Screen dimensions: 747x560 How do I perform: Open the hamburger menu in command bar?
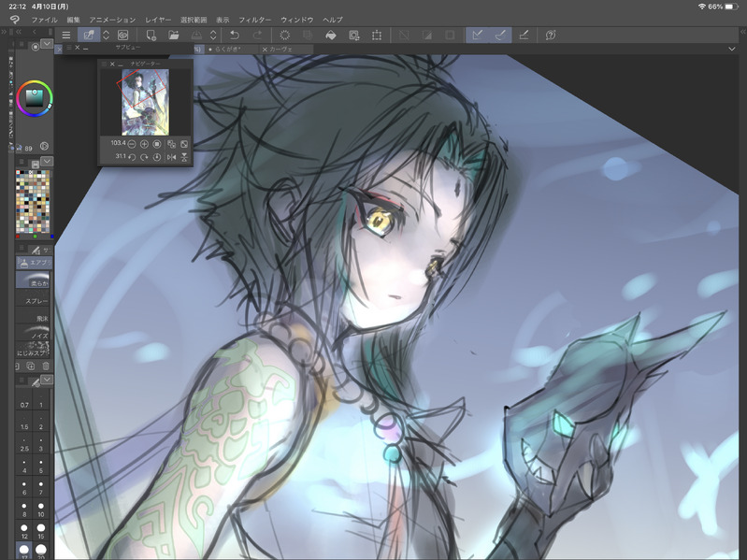pyautogui.click(x=66, y=35)
